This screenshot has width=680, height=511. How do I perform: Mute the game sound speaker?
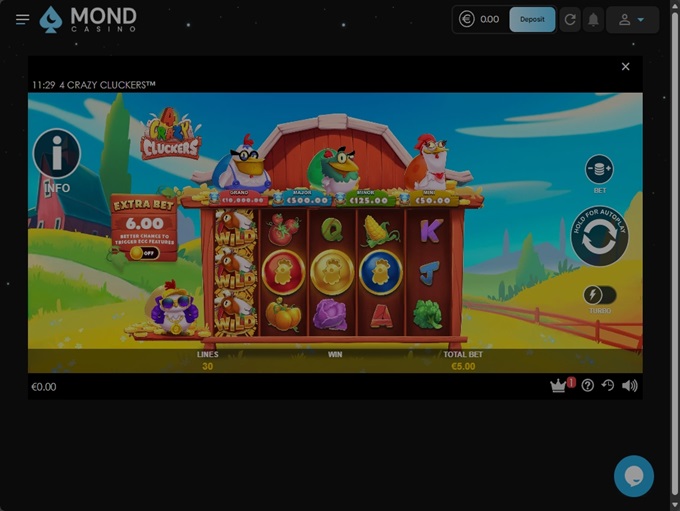pos(630,386)
